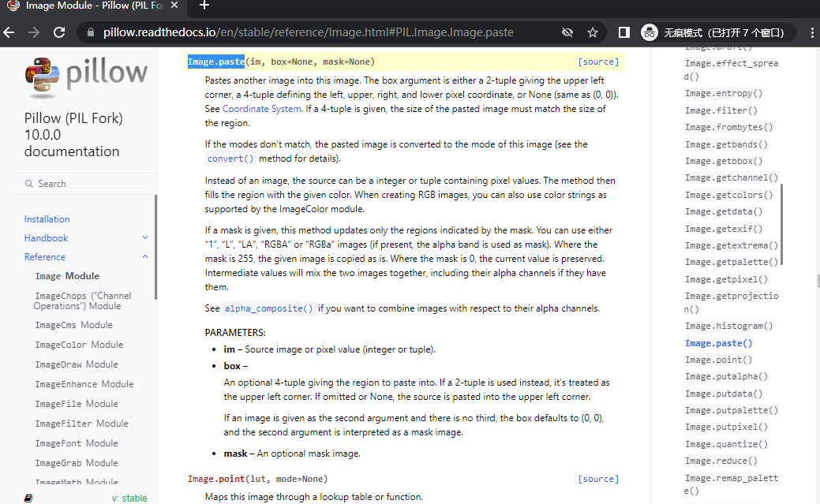
Task: Bookmark this page with the star icon
Action: [593, 32]
